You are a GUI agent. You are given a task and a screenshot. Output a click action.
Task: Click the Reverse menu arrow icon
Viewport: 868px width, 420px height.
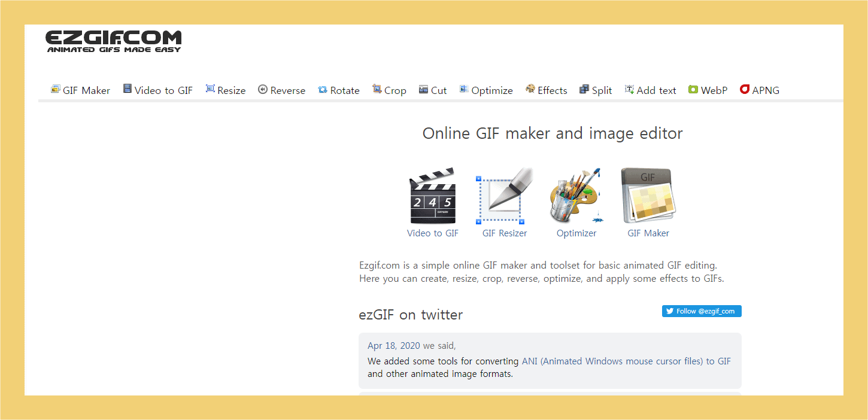(x=263, y=89)
